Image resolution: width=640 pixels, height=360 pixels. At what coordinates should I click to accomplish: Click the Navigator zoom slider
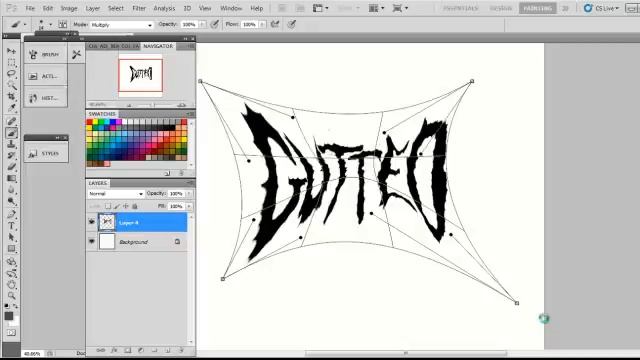click(154, 105)
